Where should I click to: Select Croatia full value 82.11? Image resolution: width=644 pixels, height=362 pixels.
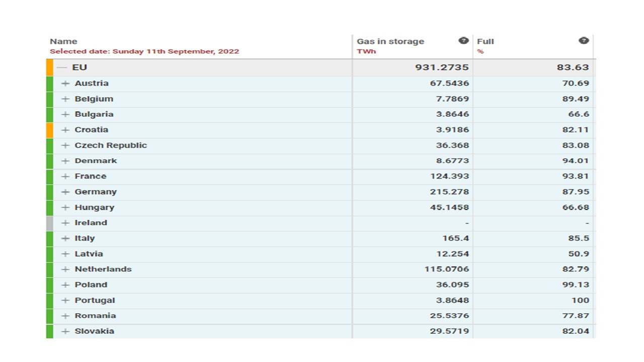tap(576, 130)
